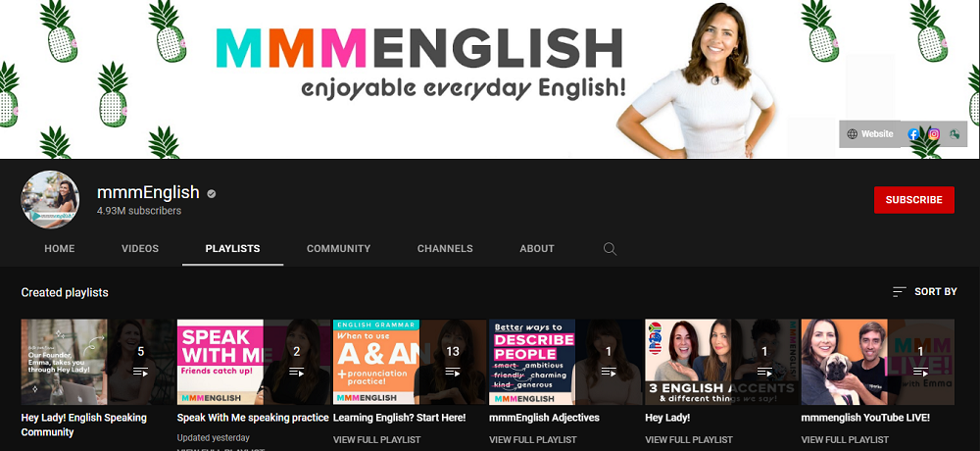View full playlist for Learning English? Start Here!
980x451 pixels.
click(x=377, y=440)
